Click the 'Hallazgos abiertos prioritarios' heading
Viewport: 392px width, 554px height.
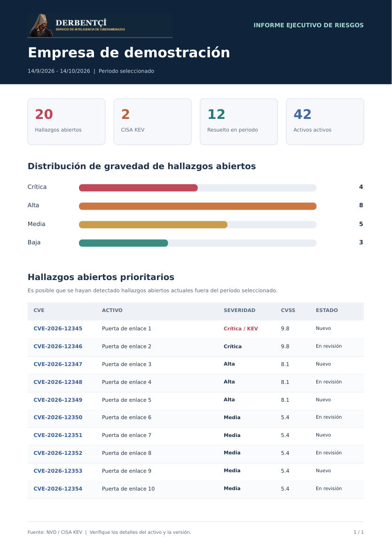[101, 277]
